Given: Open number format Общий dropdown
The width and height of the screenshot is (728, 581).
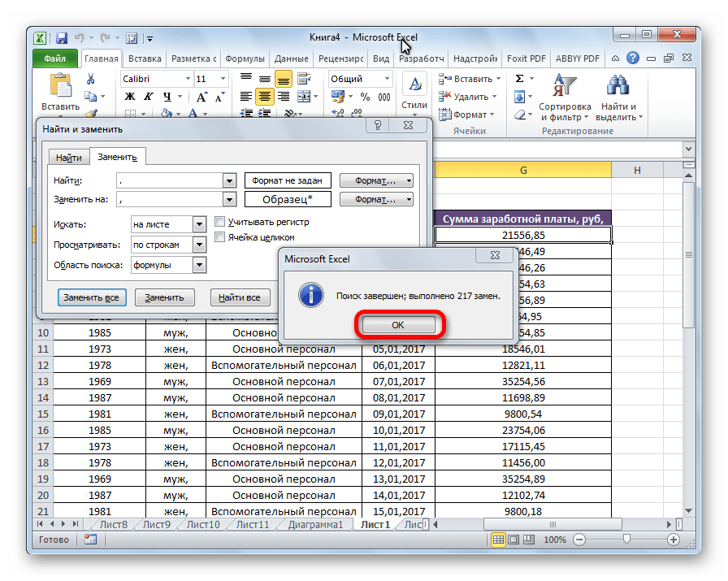Looking at the screenshot, I should (387, 79).
